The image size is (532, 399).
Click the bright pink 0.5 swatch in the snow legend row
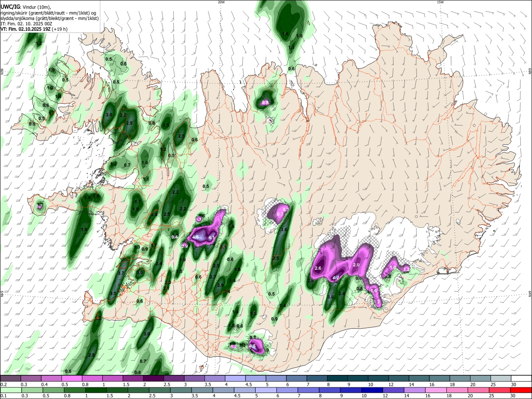71,378
